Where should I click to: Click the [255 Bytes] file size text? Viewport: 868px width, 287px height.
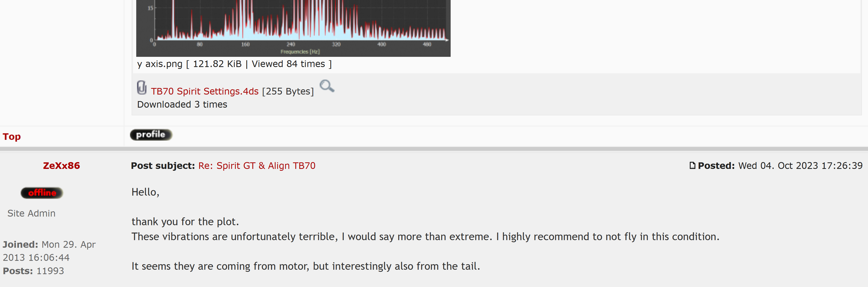[288, 91]
